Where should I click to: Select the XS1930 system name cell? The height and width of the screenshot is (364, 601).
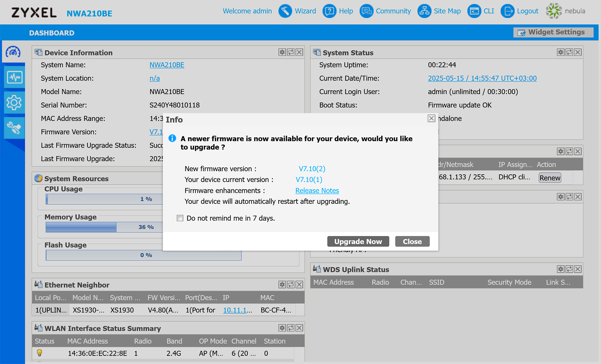122,310
